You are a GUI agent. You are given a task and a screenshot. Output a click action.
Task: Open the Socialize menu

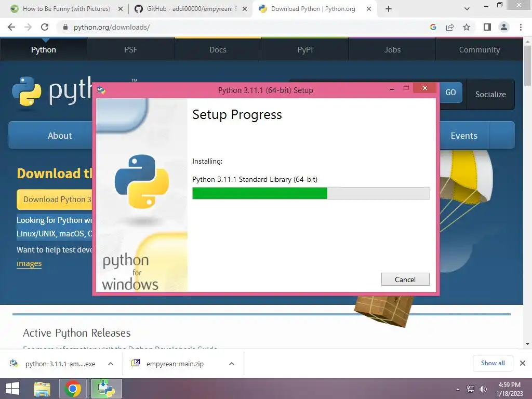[490, 95]
